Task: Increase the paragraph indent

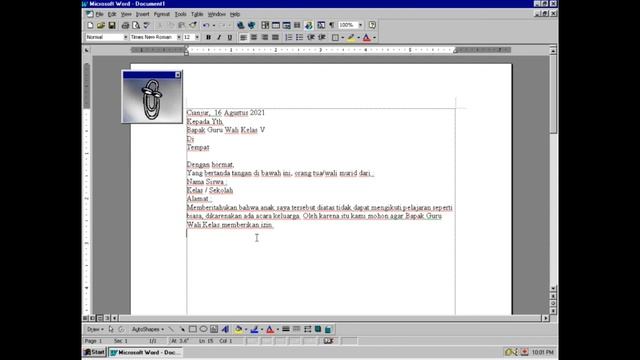Action: (x=322, y=38)
